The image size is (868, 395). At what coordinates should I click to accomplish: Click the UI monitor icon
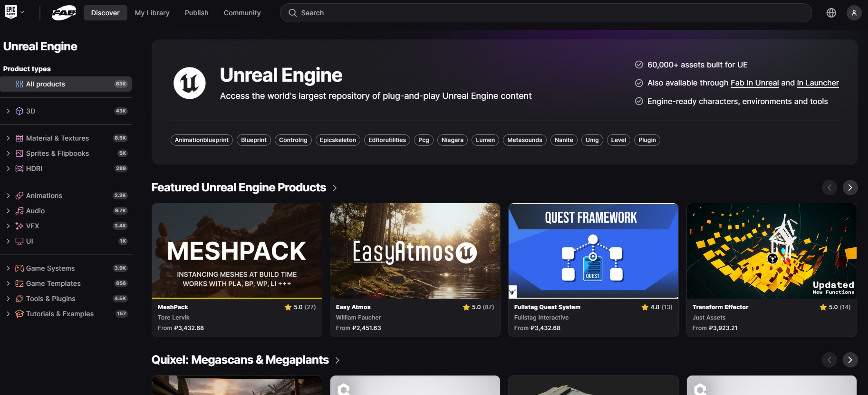point(19,241)
